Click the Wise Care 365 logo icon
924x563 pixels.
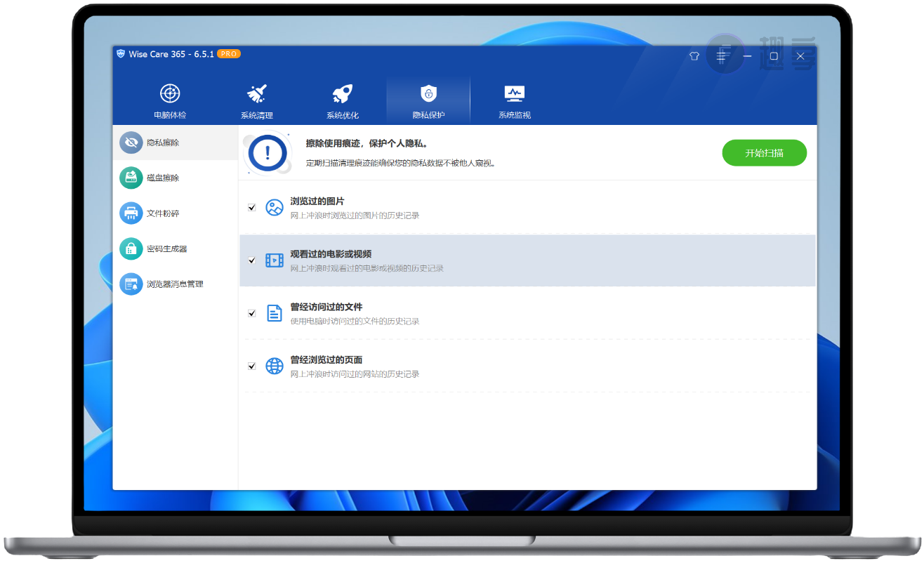click(x=121, y=54)
